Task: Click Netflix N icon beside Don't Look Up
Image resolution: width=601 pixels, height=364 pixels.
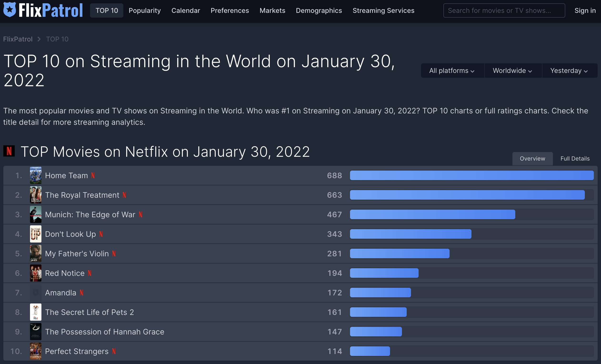Action: pos(101,234)
